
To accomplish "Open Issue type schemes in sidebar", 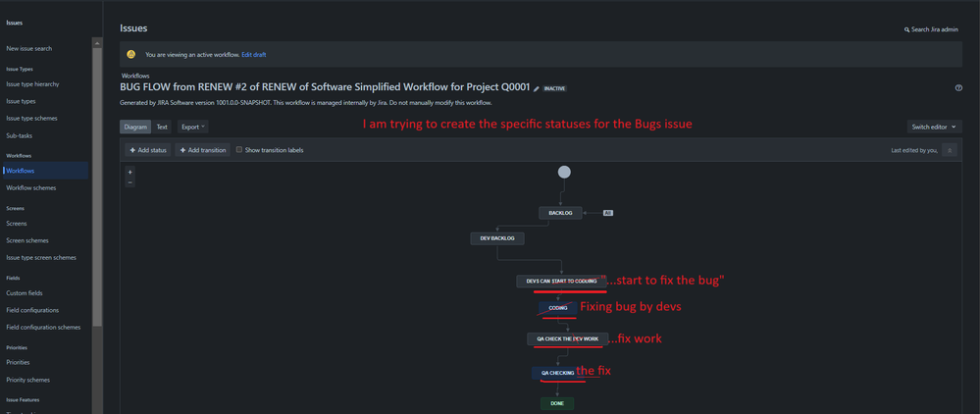I will coord(31,118).
